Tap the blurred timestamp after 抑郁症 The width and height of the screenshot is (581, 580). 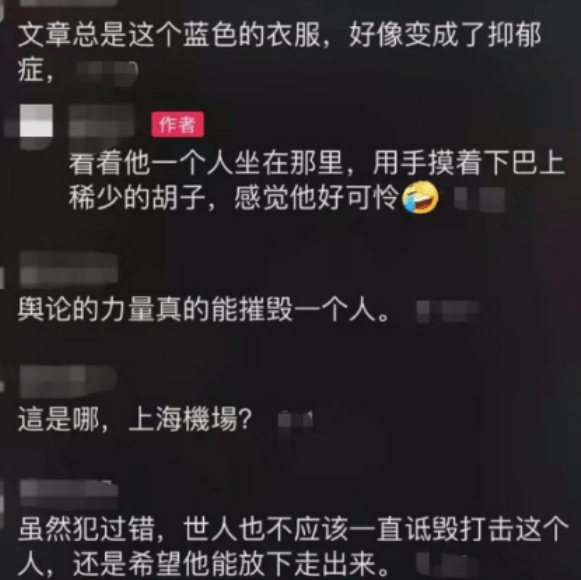107,73
